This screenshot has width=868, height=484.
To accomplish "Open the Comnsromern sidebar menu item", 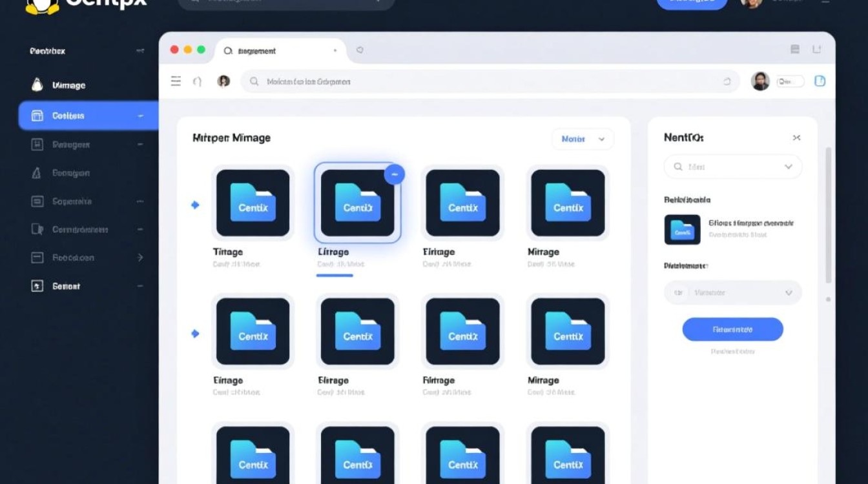I will pos(88,230).
